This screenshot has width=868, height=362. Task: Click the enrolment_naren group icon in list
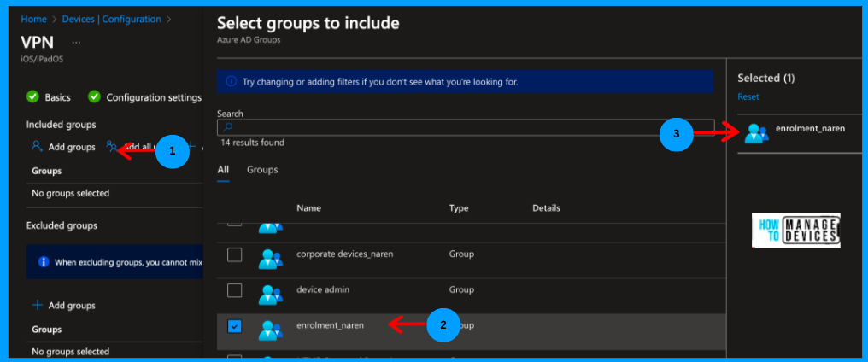point(271,330)
